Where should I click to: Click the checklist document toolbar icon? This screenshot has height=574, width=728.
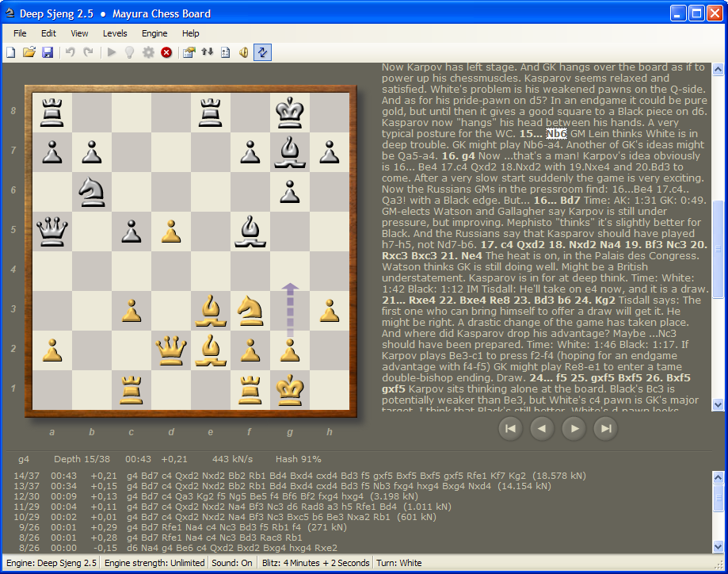[226, 52]
